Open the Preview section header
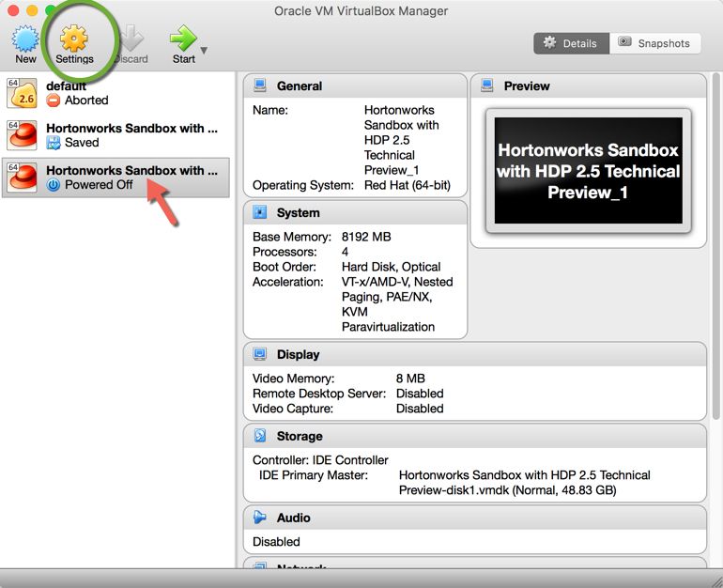The height and width of the screenshot is (588, 723). (x=589, y=85)
